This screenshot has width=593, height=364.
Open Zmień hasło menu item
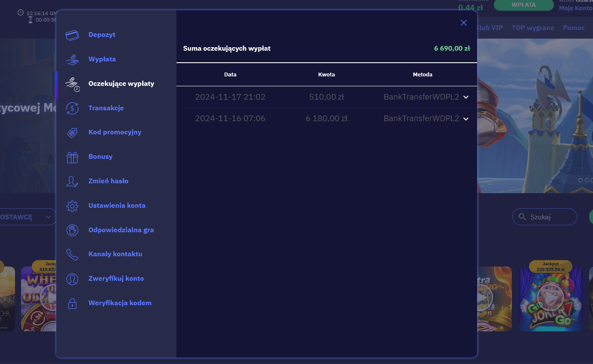[x=108, y=181]
